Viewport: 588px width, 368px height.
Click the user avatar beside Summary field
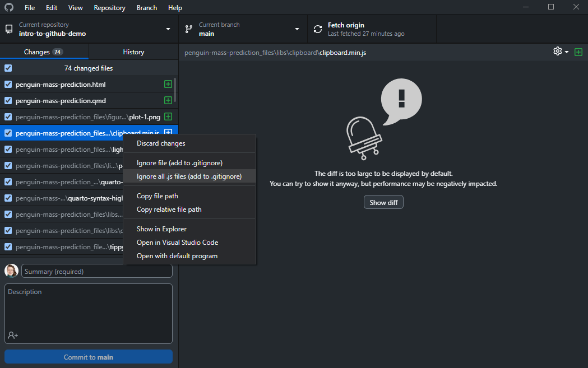(x=11, y=271)
